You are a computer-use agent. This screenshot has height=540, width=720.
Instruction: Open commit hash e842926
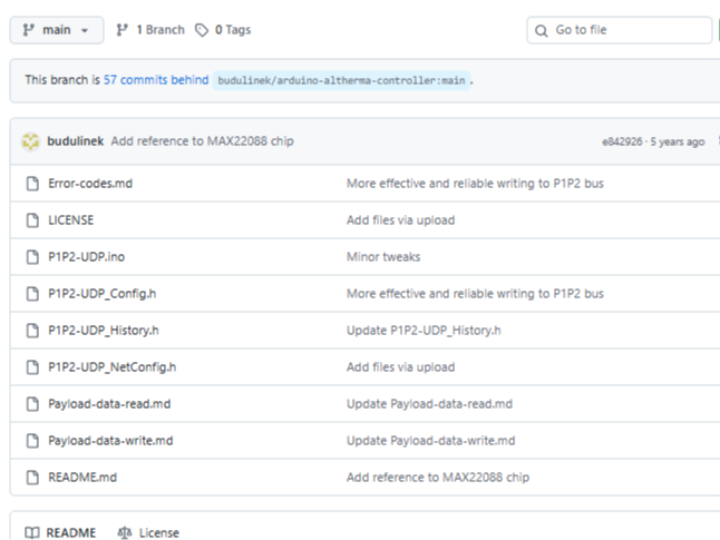(622, 142)
